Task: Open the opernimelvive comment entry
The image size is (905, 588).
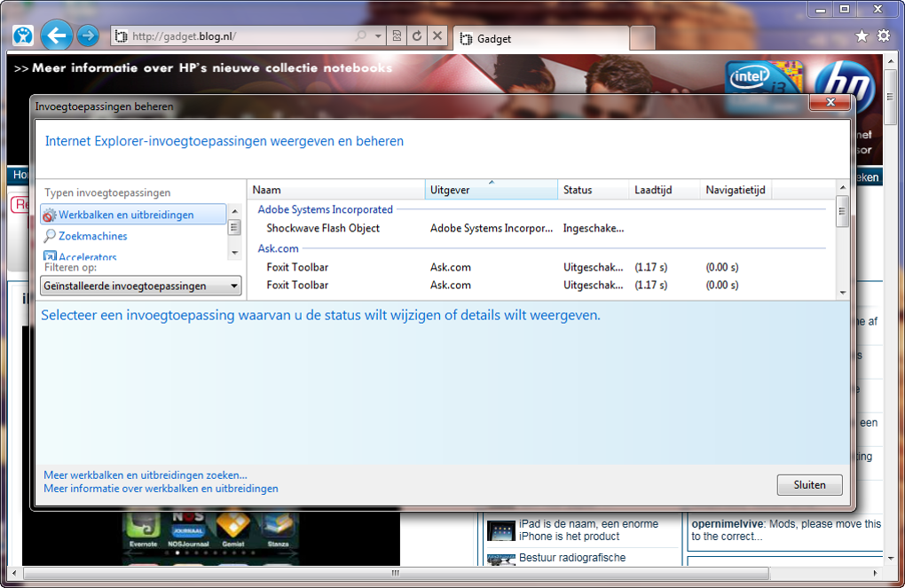Action: coord(786,530)
